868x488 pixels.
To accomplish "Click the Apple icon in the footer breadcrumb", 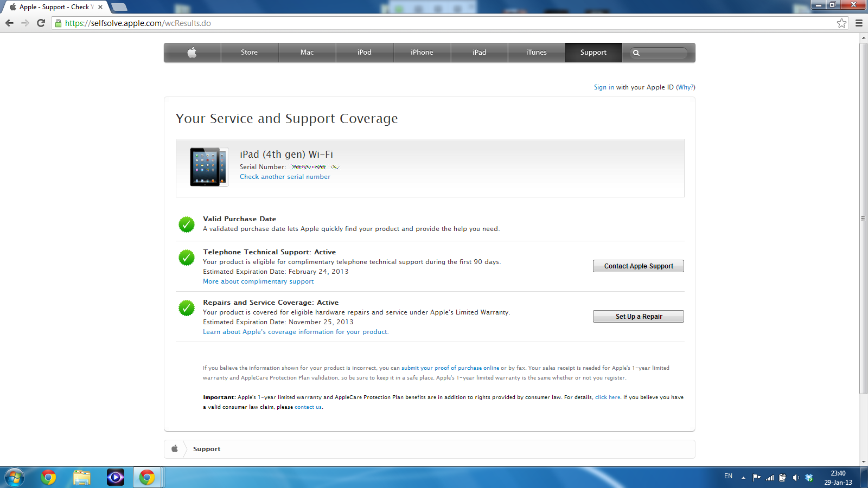I will 175,449.
